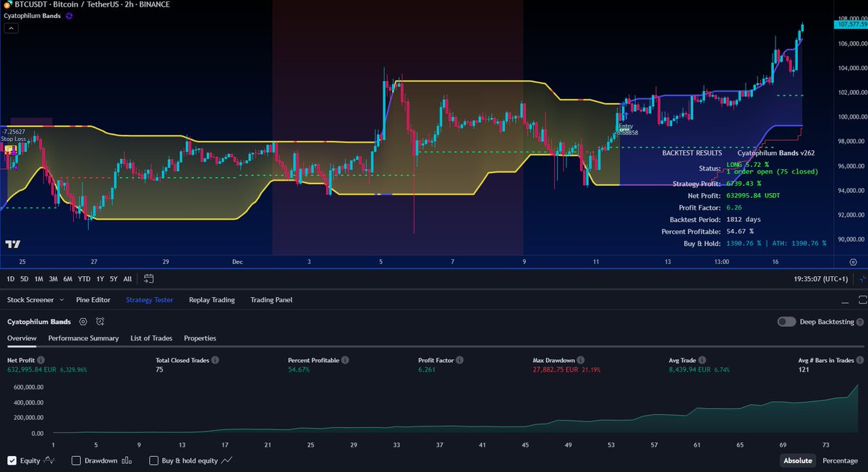Open the Pine Editor tab
The width and height of the screenshot is (868, 472).
93,300
